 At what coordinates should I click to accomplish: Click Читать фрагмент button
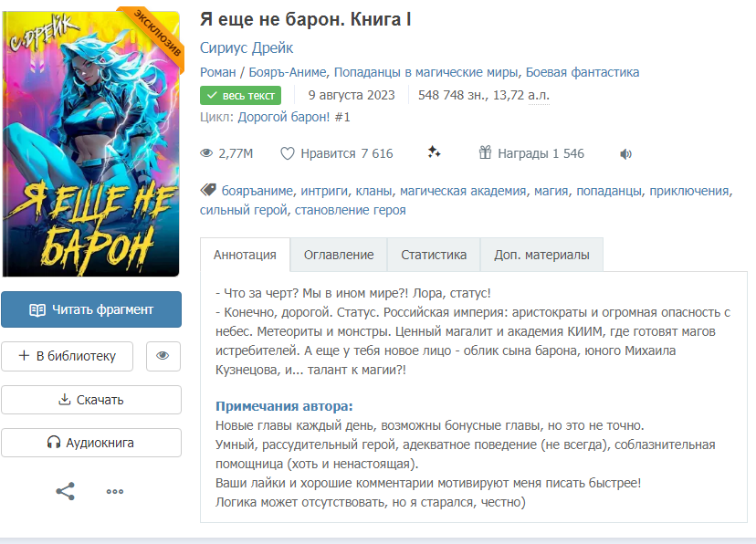coord(91,309)
